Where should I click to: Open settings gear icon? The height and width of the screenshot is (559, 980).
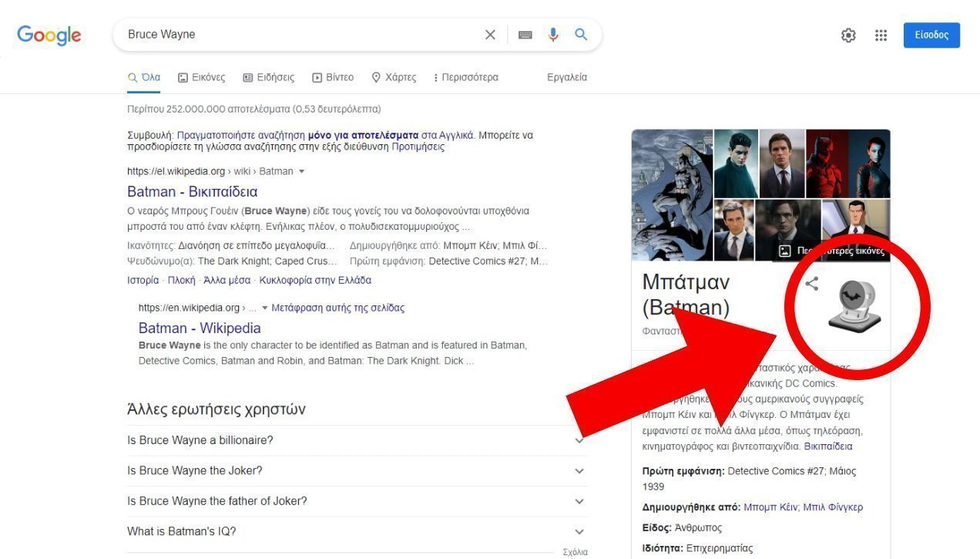pyautogui.click(x=848, y=35)
